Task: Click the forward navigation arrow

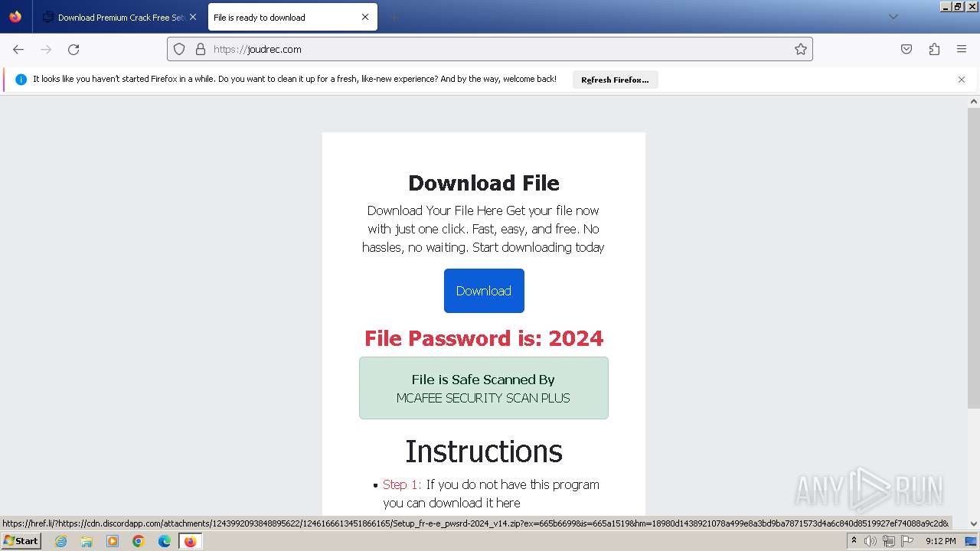Action: coord(46,49)
